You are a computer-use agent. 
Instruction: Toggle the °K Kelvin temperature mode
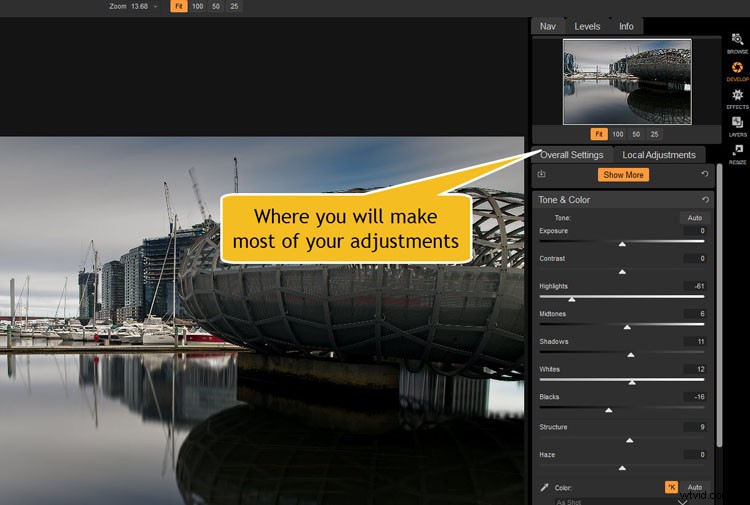(x=672, y=487)
